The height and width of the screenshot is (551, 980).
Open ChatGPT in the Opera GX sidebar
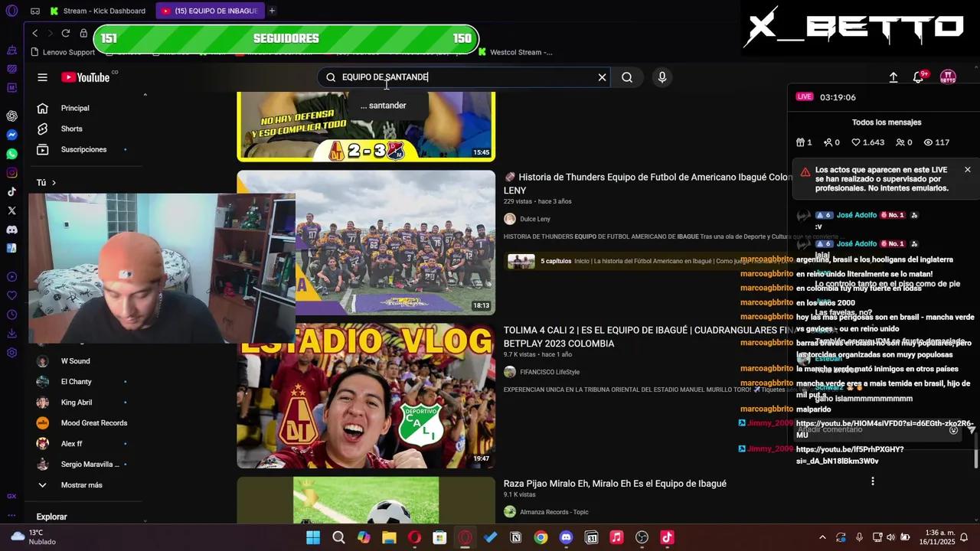[11, 116]
